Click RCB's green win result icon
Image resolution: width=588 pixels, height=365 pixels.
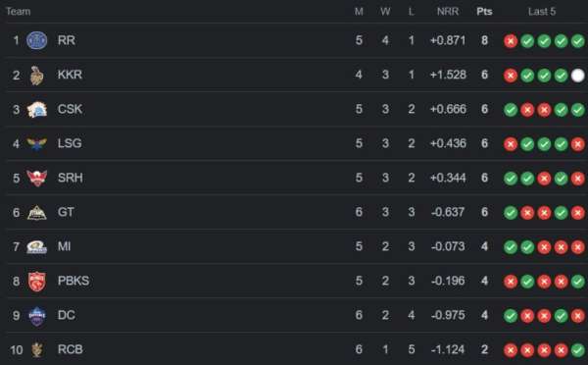point(577,350)
